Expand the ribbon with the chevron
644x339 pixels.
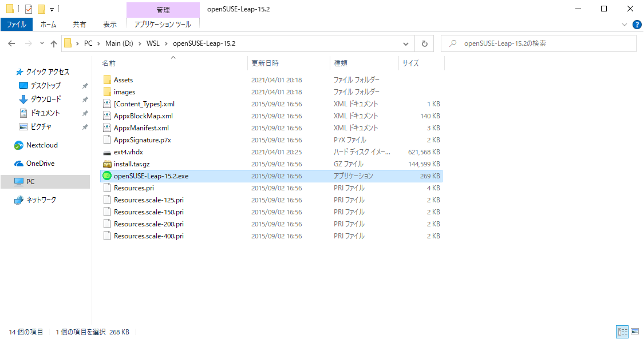coord(625,25)
